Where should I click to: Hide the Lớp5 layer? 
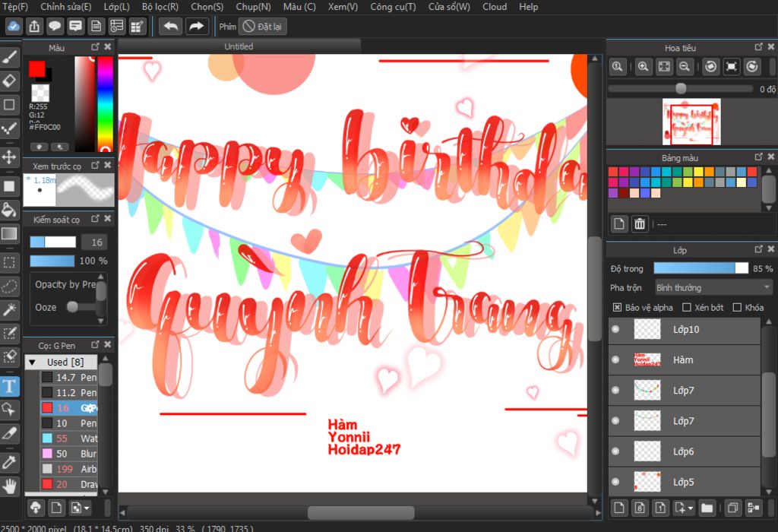(x=615, y=482)
